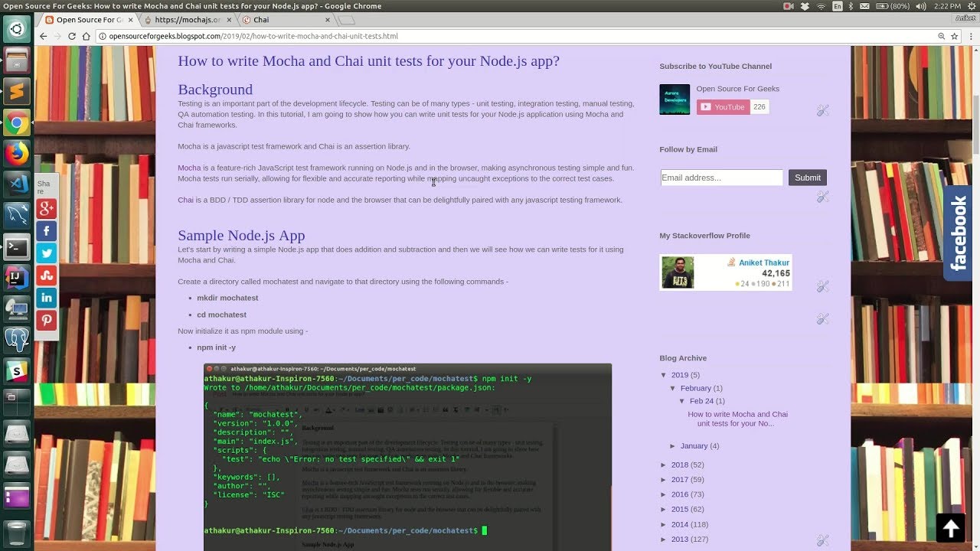Click the browser address bar URL
Screen dimensions: 980x551
[x=253, y=36]
